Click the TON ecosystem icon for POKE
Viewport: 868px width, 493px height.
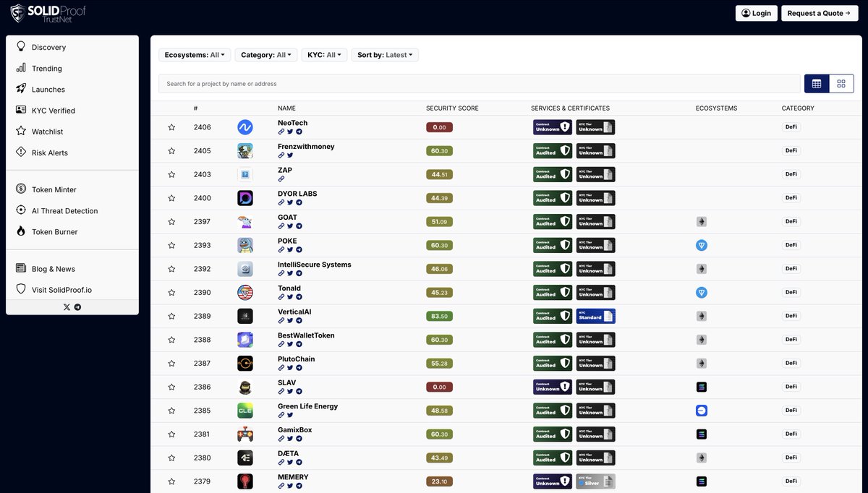point(701,245)
